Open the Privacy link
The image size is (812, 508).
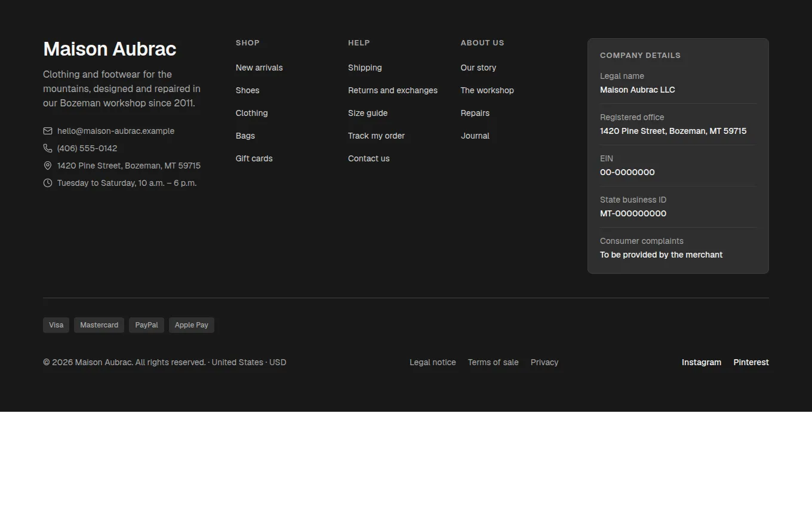(545, 362)
